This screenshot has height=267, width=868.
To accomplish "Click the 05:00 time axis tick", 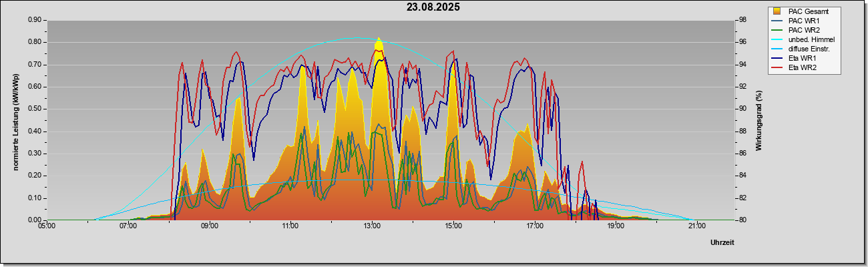I will coord(47,226).
